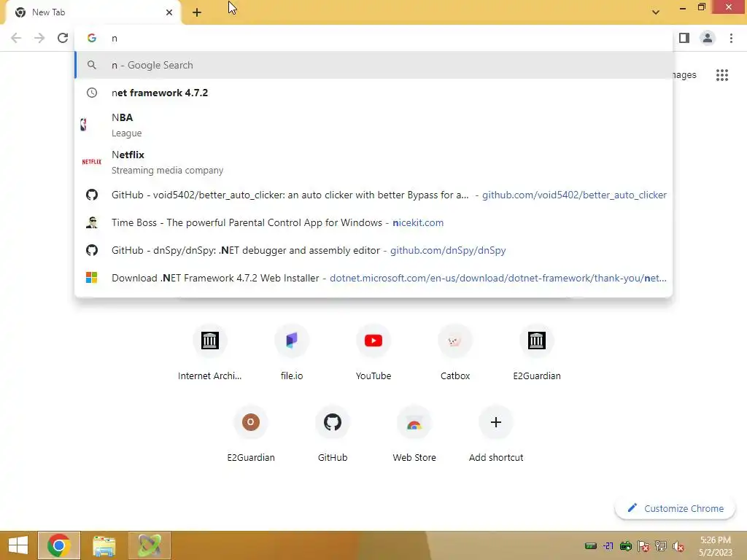Viewport: 747px width, 560px height.
Task: Open top-row E2Guardian shortcut with archive icon
Action: pyautogui.click(x=537, y=352)
